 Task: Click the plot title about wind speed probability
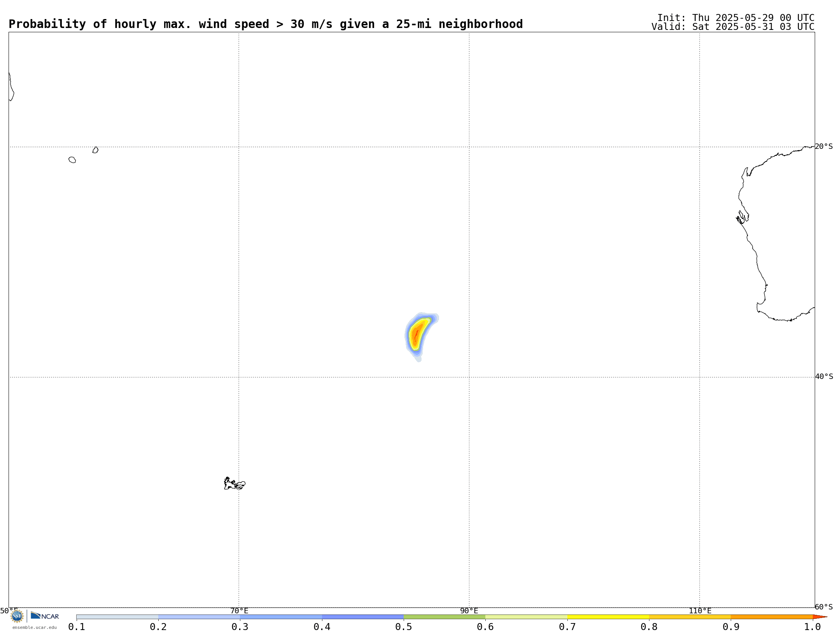(266, 24)
